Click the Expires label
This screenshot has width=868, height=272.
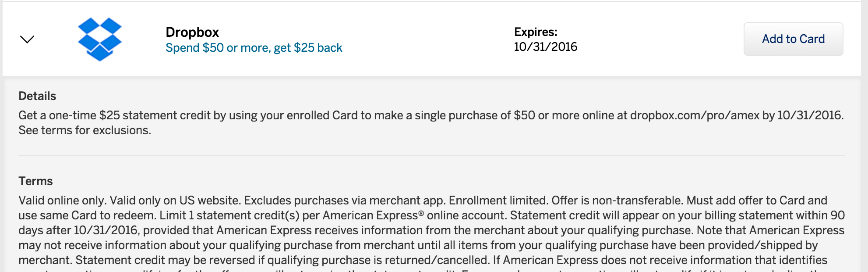point(535,32)
